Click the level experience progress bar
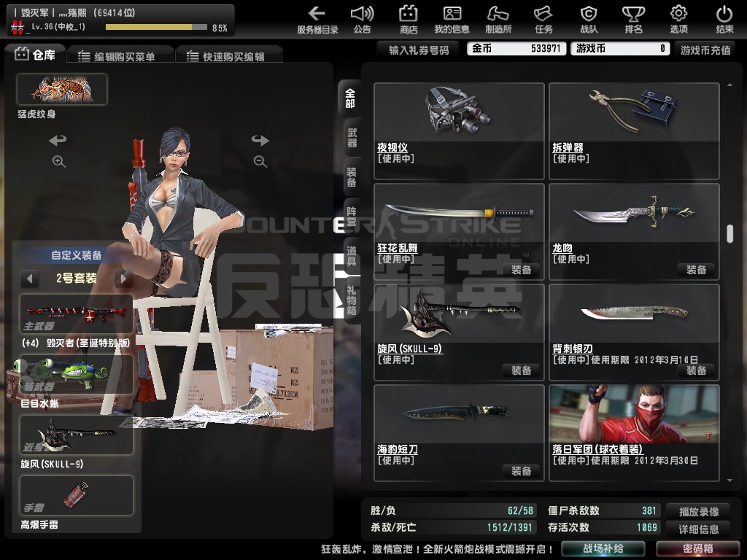This screenshot has width=747, height=560. pyautogui.click(x=156, y=28)
